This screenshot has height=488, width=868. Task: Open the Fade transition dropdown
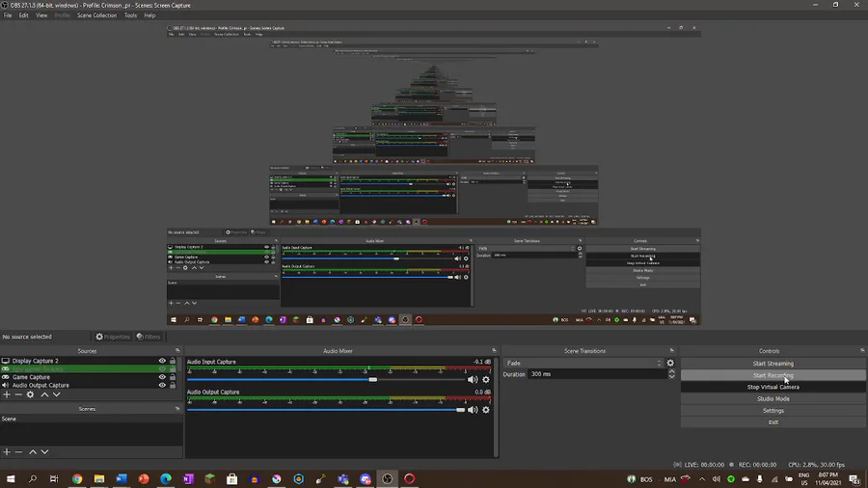click(583, 363)
